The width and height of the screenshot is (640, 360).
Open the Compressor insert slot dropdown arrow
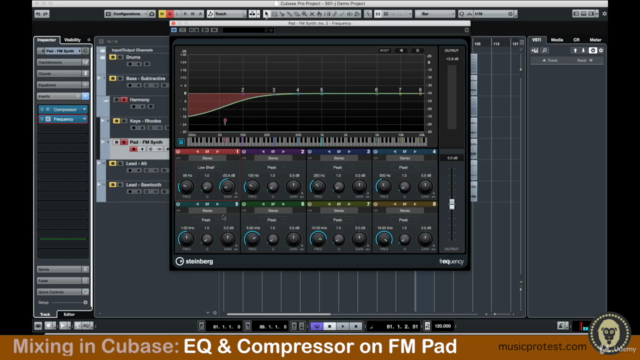(x=84, y=109)
